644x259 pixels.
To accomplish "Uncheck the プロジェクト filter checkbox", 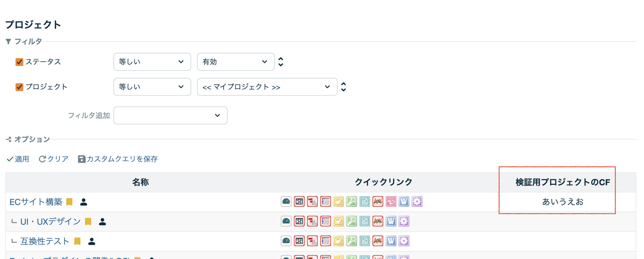I will click(19, 87).
